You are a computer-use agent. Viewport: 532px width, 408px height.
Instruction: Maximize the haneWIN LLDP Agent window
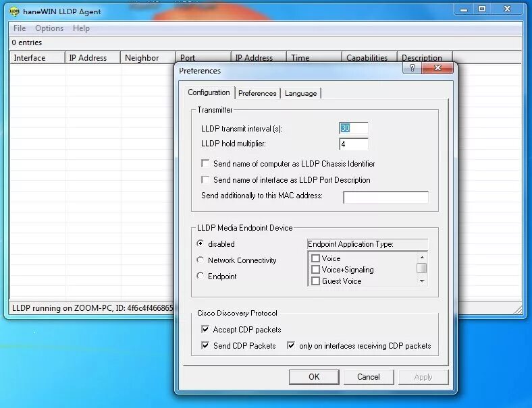[x=482, y=9]
